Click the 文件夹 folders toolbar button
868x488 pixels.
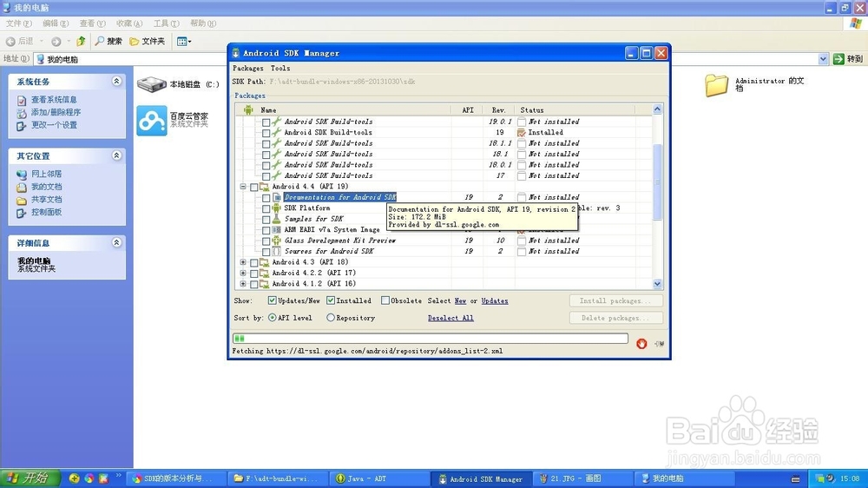(x=148, y=41)
